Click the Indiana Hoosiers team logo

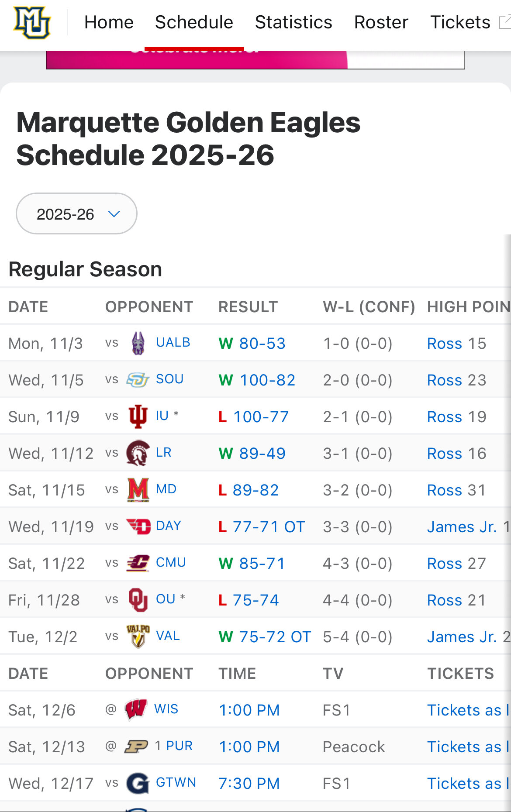tap(138, 416)
